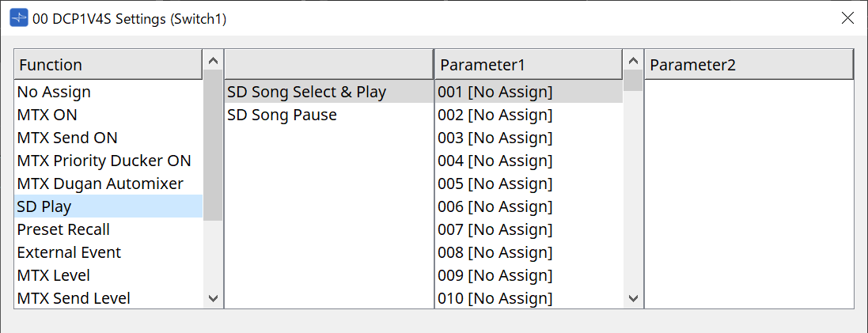Click the DCP1V4S Settings app icon
Image resolution: width=868 pixels, height=333 pixels.
coord(18,18)
